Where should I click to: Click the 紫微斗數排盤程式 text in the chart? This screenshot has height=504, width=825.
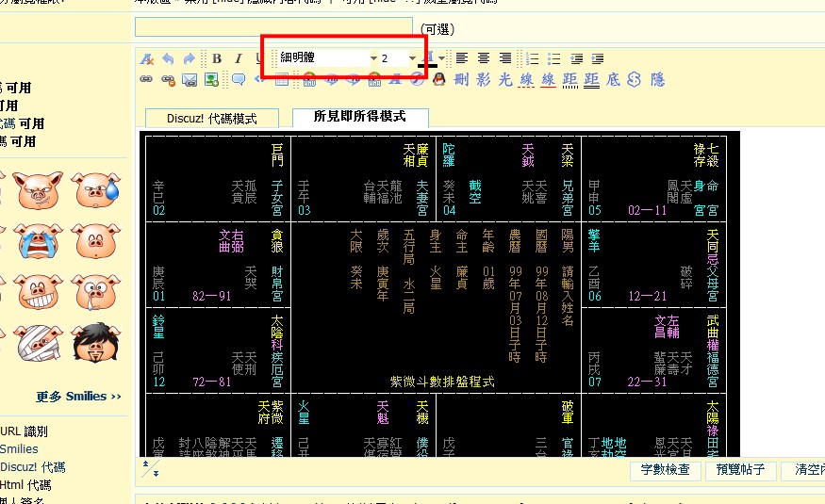tap(442, 382)
